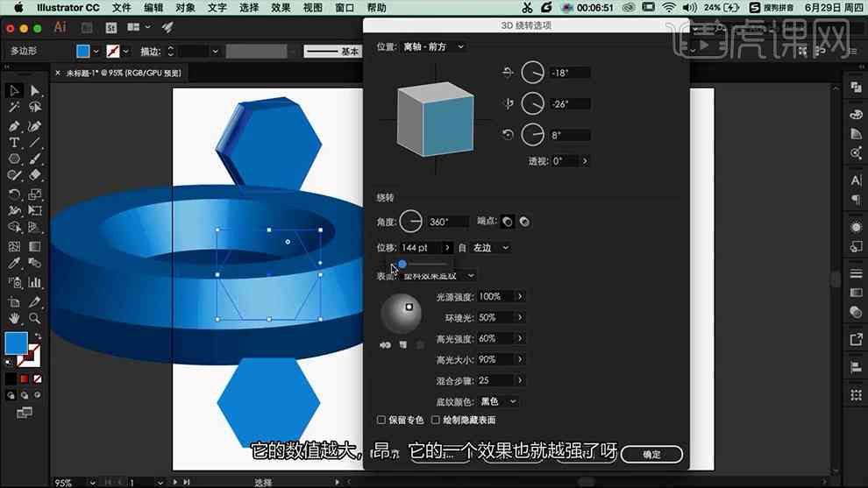Open the stroke weight dropdown
Screen dimensions: 868x488
coord(215,52)
